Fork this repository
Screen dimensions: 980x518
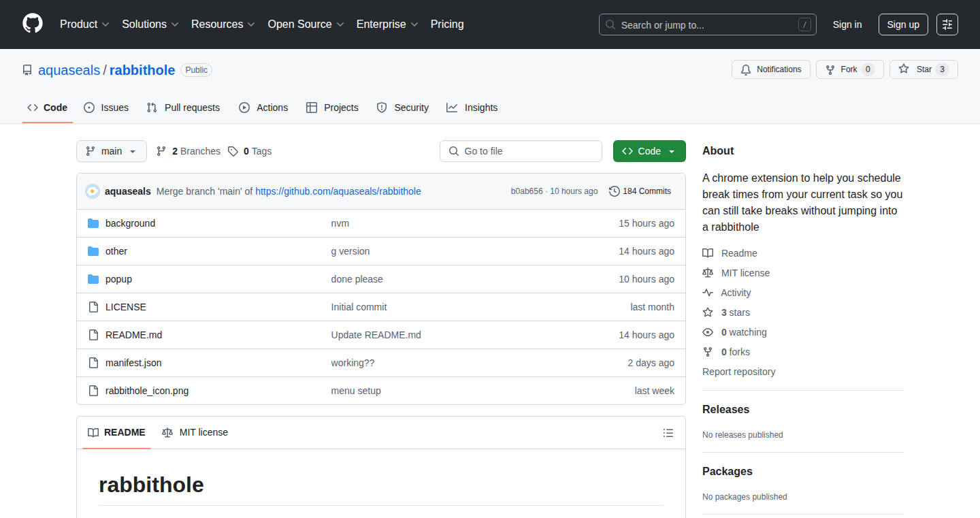849,69
